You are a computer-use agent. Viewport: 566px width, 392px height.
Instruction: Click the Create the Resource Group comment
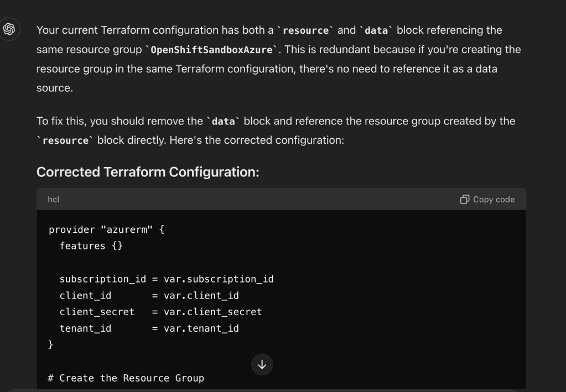(x=126, y=378)
